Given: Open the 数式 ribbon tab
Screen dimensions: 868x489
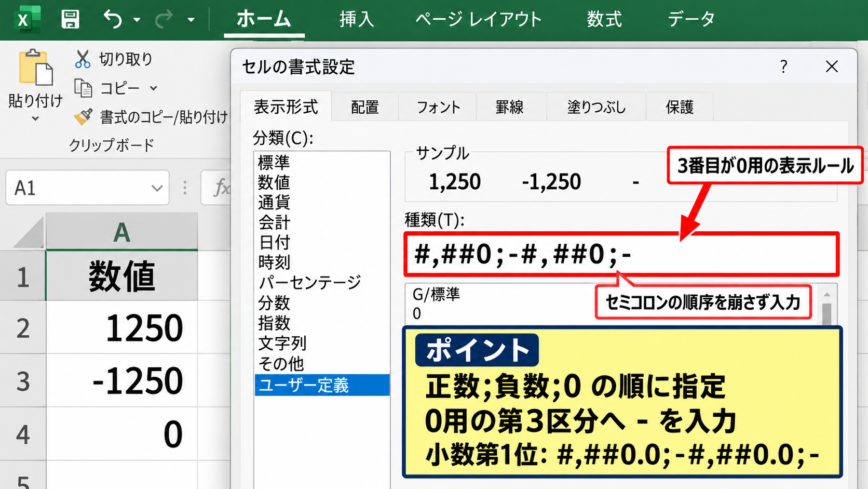Looking at the screenshot, I should coord(604,19).
